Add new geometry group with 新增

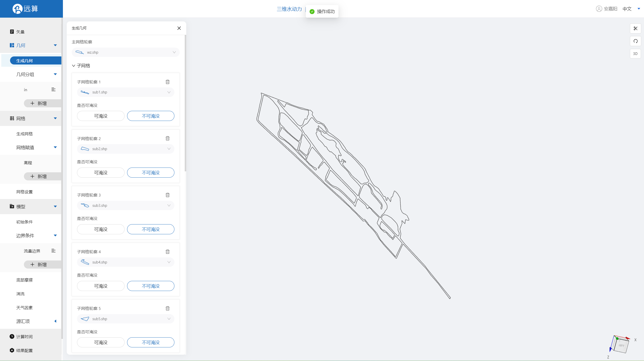pos(43,103)
